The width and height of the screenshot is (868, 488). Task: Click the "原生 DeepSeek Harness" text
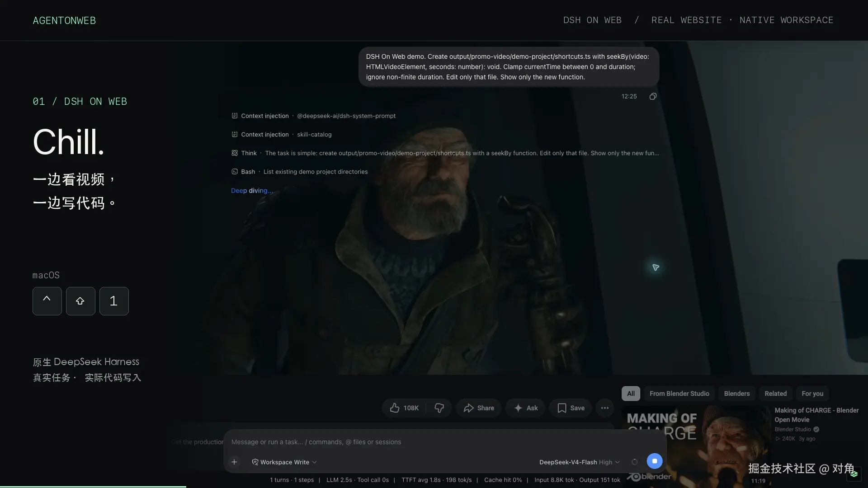coord(86,362)
